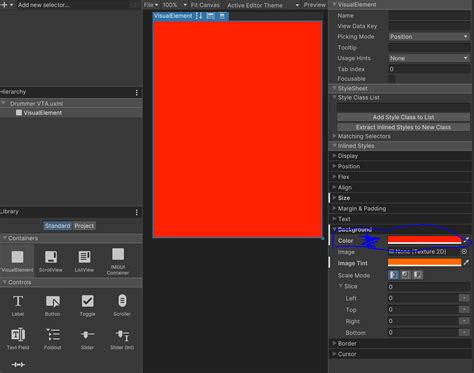The width and height of the screenshot is (474, 373).
Task: Select second Scale Mode icon
Action: pyautogui.click(x=405, y=275)
